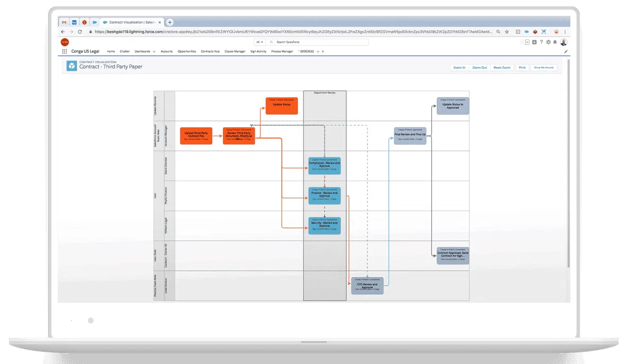The image size is (627, 364).
Task: Open the Contracts Hub nav tab
Action: pyautogui.click(x=210, y=51)
